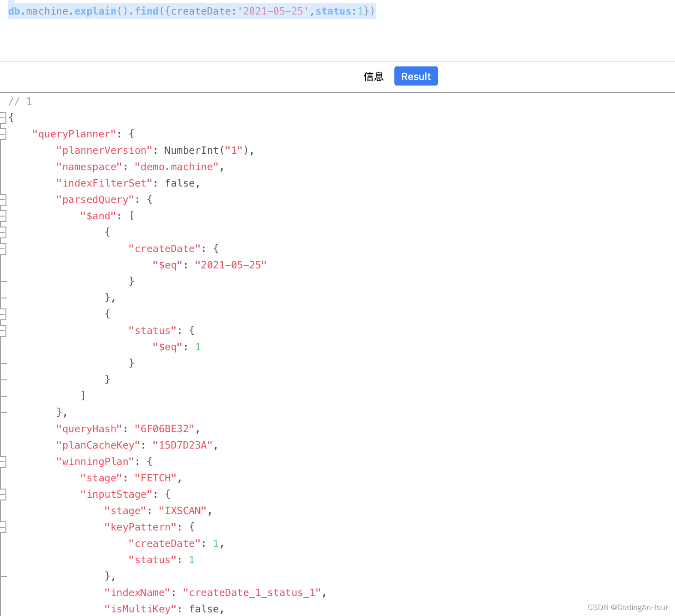Collapse the root object fold marker
The image size is (675, 616).
tap(3, 117)
